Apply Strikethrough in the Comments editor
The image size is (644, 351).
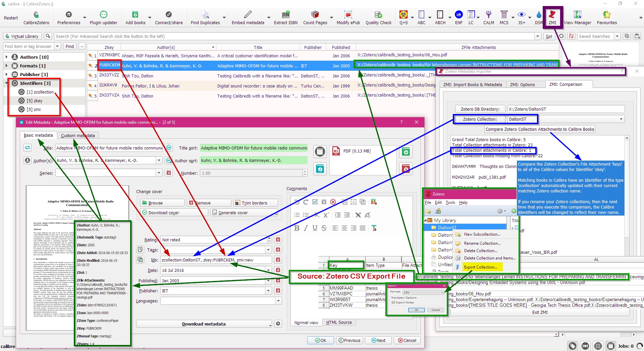click(x=324, y=228)
